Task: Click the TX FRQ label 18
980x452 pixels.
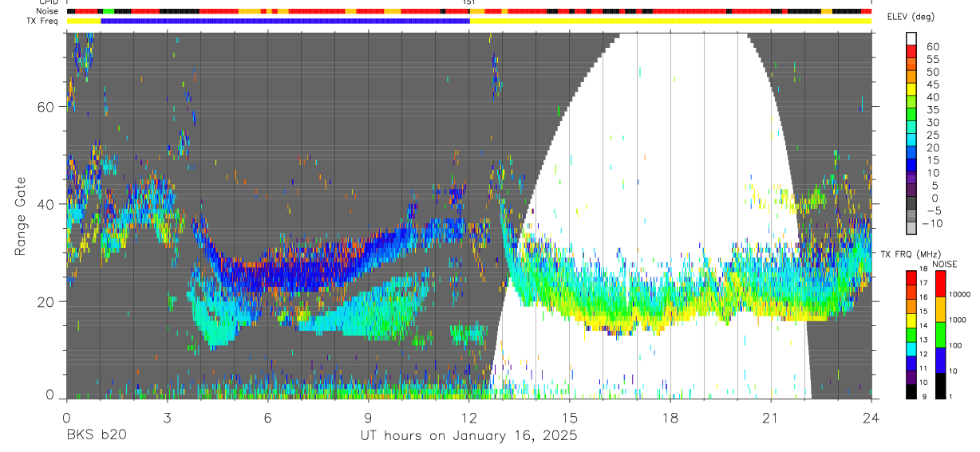Action: pos(924,270)
